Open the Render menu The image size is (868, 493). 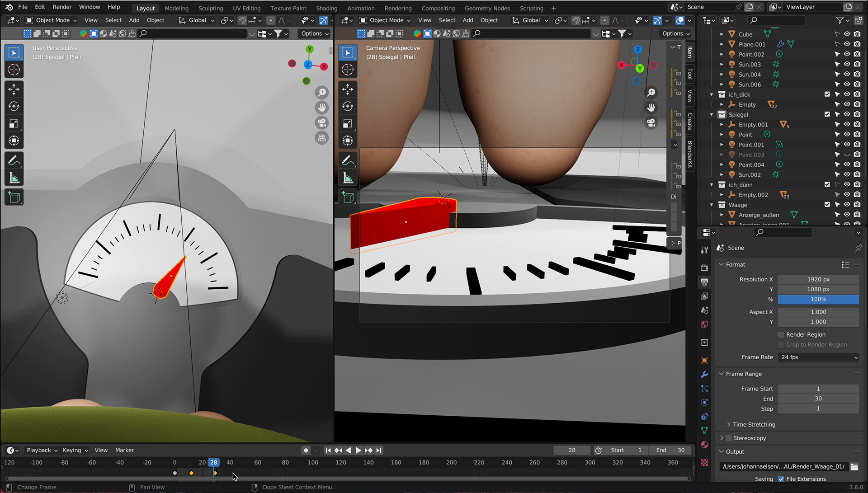[62, 7]
